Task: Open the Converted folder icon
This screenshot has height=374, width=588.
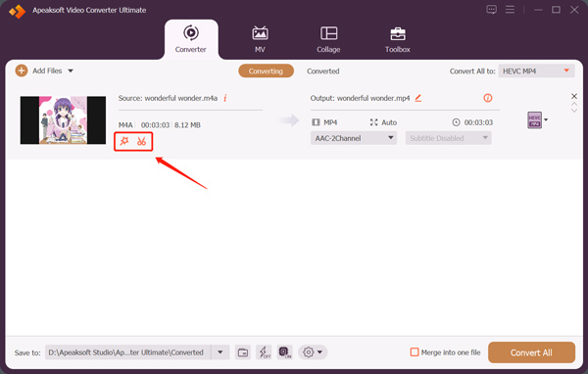Action: point(243,352)
